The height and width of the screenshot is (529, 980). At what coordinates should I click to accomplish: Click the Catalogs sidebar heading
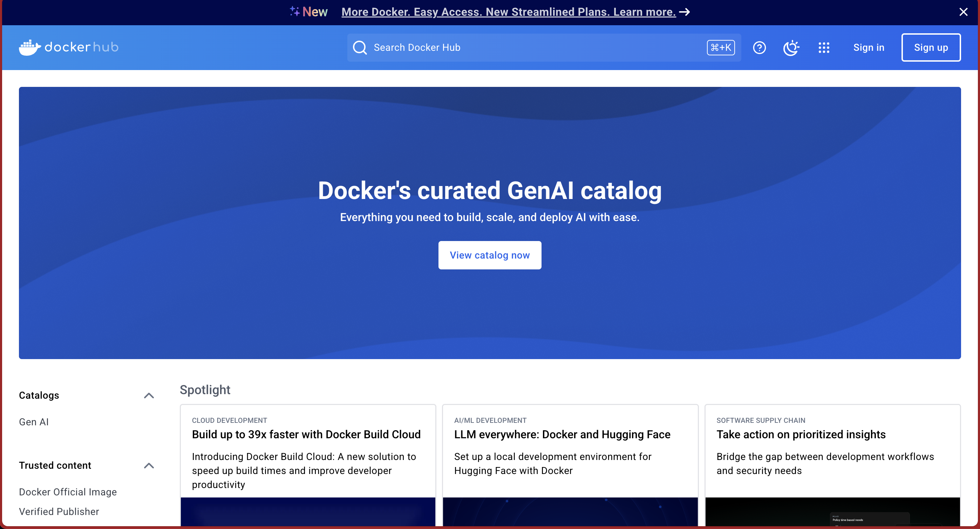[39, 396]
